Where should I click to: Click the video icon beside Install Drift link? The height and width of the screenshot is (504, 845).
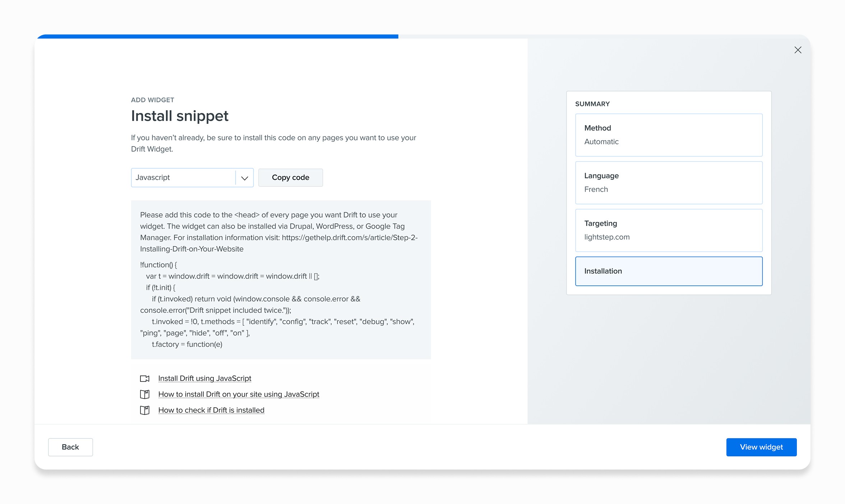click(x=144, y=379)
